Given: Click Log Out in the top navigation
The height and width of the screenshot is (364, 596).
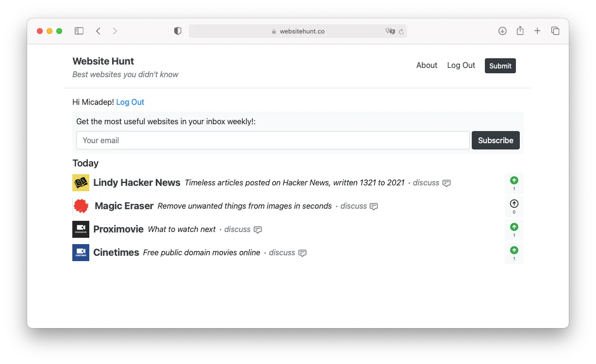Looking at the screenshot, I should [x=461, y=65].
